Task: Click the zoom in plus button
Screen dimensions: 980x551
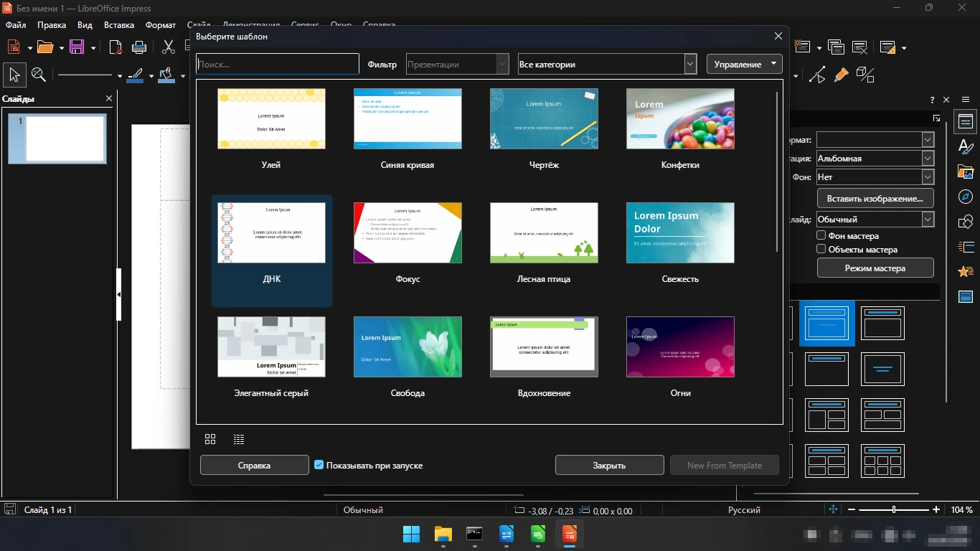Action: coord(936,509)
